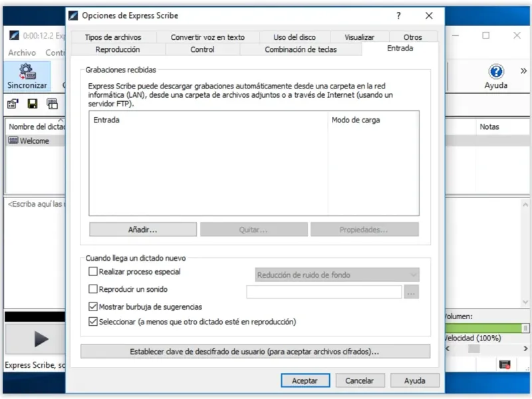Click the speed slider left arrow
532x399 pixels.
coord(448,348)
